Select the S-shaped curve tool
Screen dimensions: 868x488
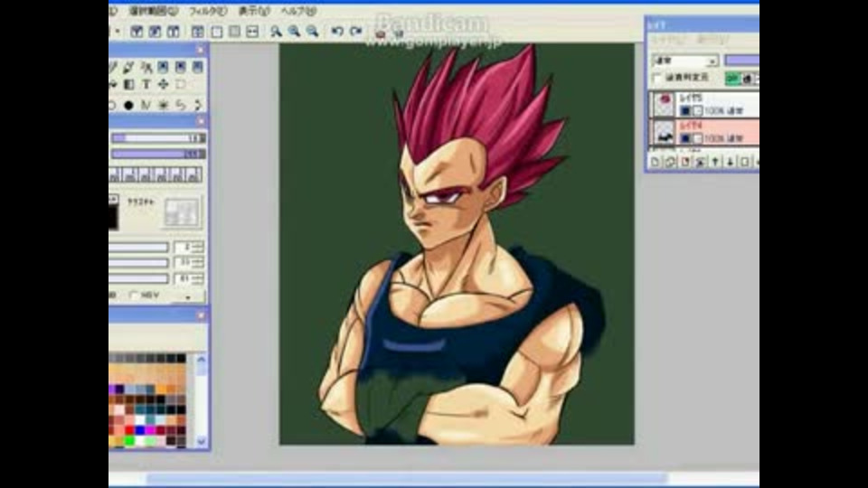click(181, 105)
